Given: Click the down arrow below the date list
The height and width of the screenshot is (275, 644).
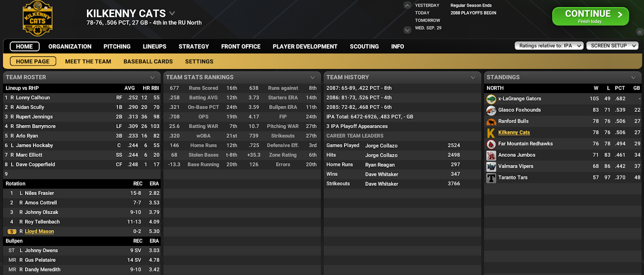Looking at the screenshot, I should (x=408, y=30).
